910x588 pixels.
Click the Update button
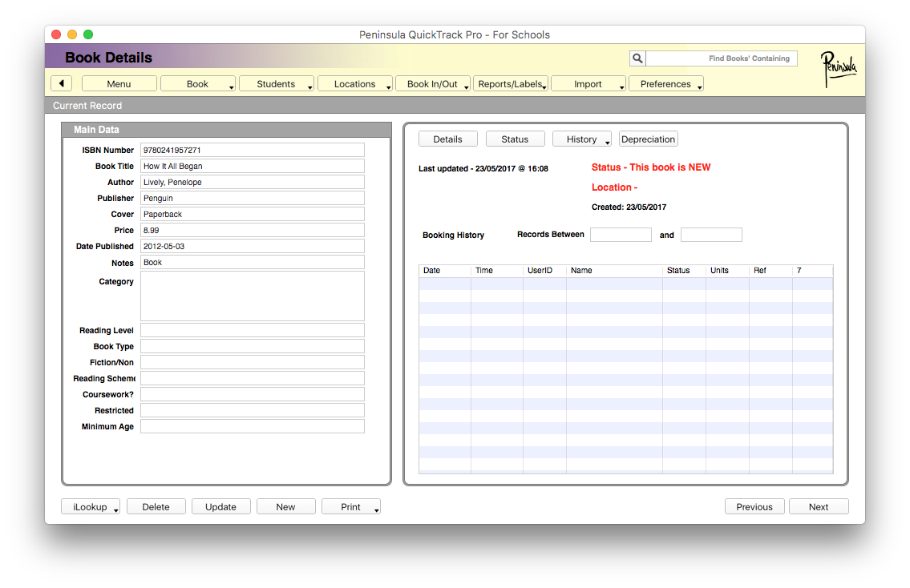pos(221,507)
